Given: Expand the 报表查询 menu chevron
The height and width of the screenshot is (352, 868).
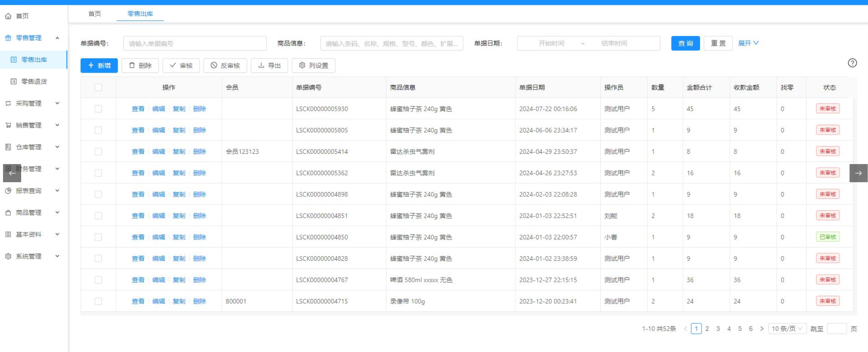Looking at the screenshot, I should pos(57,191).
